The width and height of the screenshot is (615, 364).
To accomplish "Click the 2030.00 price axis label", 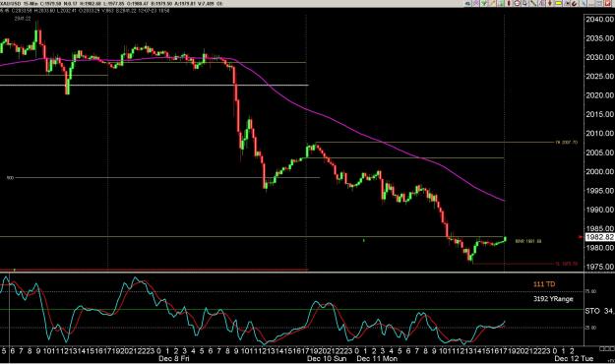I will 599,57.
